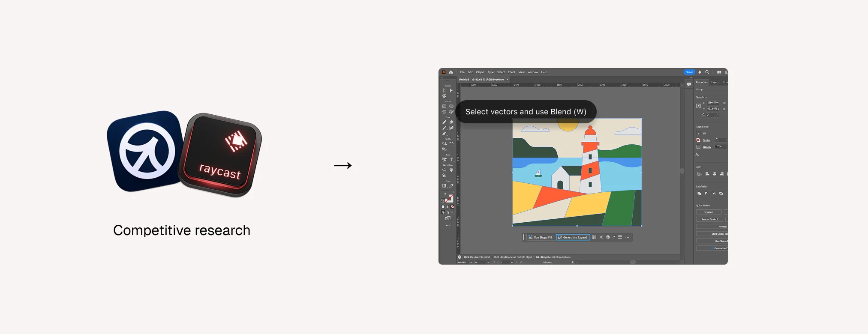Open the zoom level 40.64% dropdown
The image size is (868, 334).
coord(471,262)
